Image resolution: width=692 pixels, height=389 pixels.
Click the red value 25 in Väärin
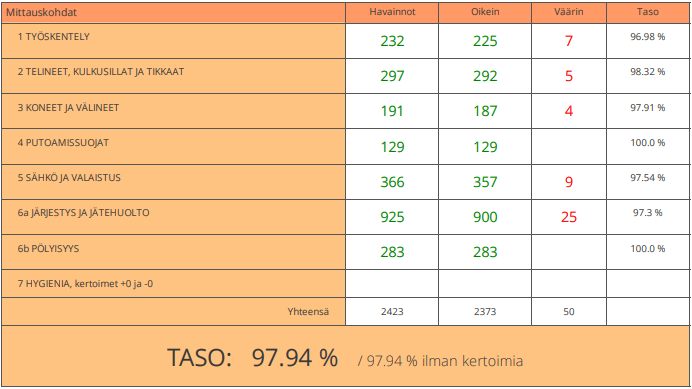pos(568,217)
